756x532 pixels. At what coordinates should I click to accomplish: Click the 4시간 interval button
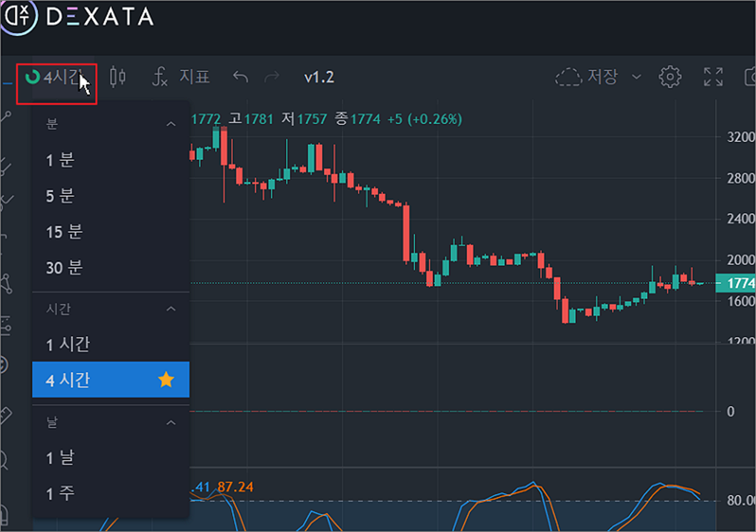point(56,77)
